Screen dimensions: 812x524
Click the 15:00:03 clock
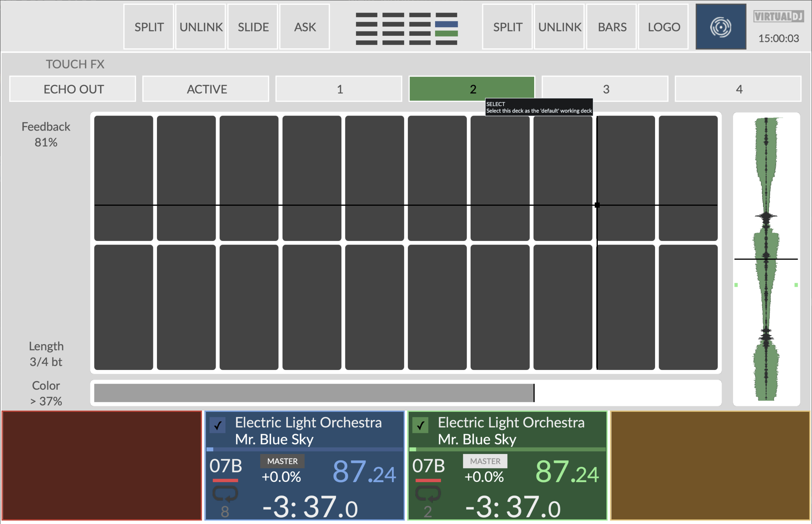(779, 38)
